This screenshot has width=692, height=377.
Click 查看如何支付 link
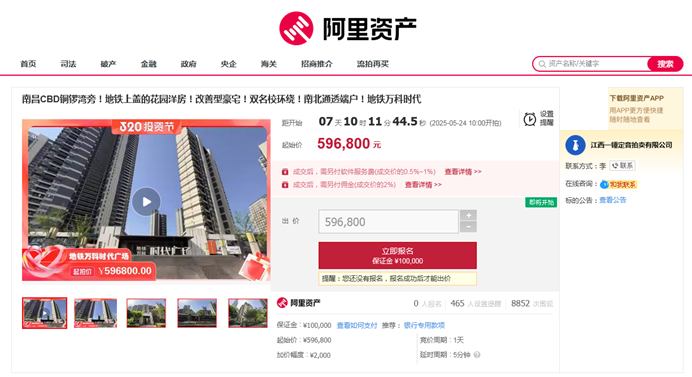click(x=357, y=325)
